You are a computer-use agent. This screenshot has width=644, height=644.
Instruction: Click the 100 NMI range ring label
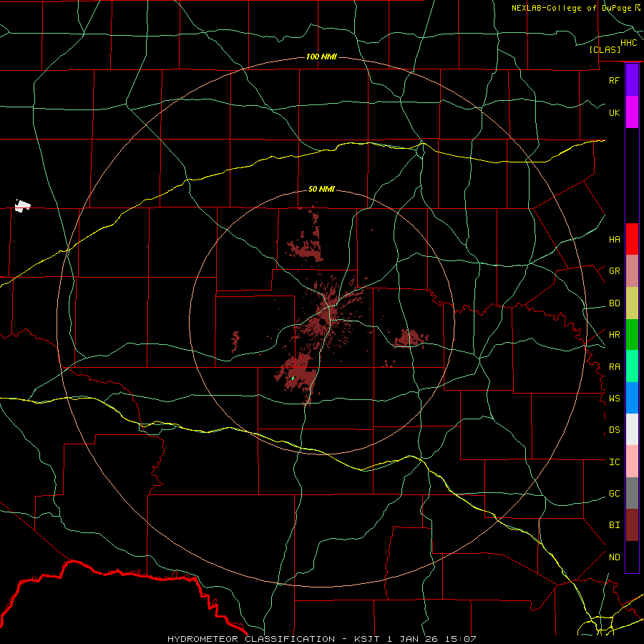[321, 57]
